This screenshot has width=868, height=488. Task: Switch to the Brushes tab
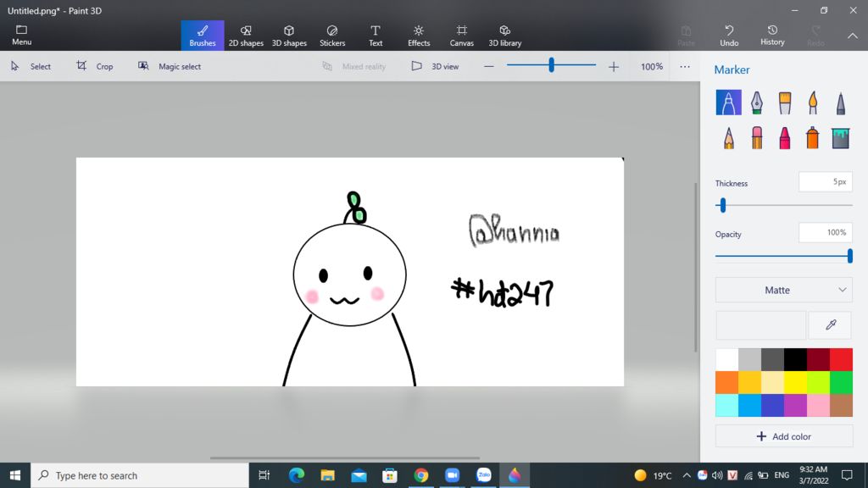click(x=203, y=36)
